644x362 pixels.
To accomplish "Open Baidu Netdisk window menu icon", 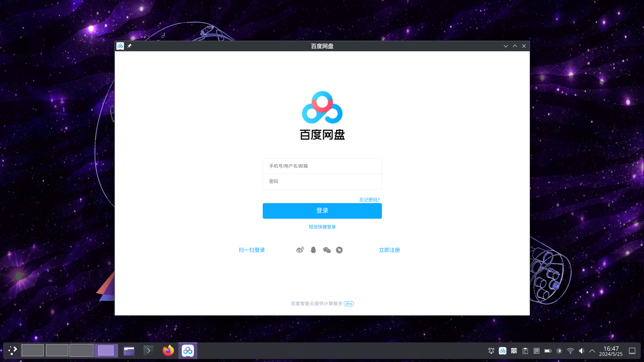I will coord(120,46).
